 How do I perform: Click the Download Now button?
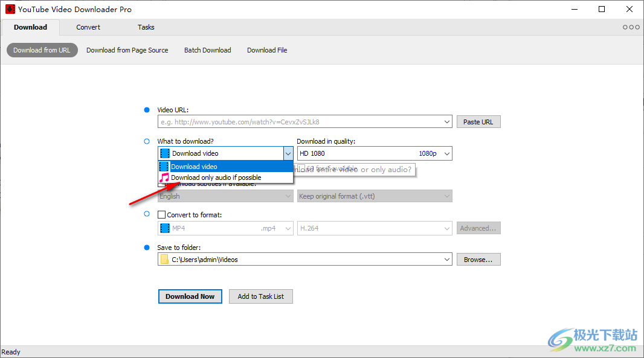coord(190,296)
